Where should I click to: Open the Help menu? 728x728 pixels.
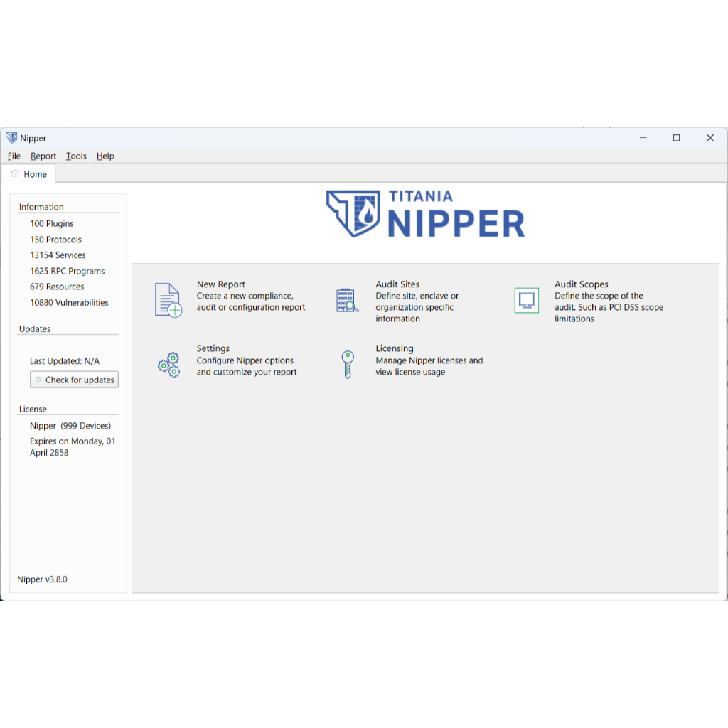click(x=105, y=156)
